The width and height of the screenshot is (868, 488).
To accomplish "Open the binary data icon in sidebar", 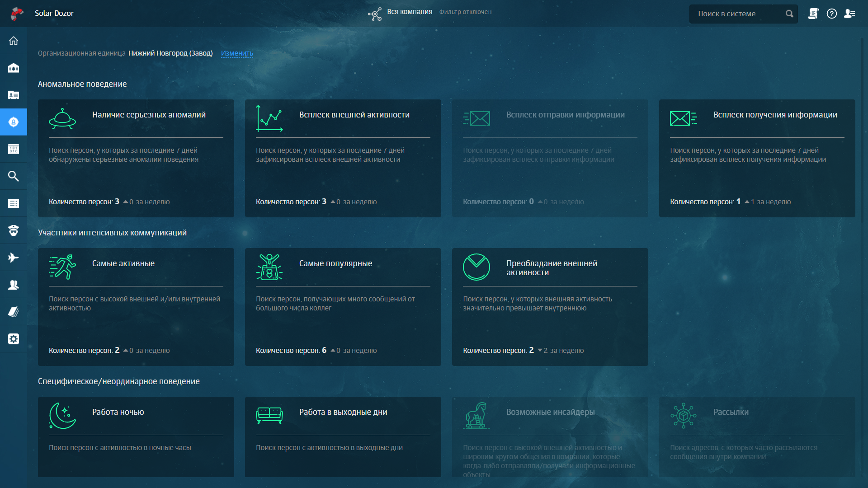I will [x=14, y=149].
